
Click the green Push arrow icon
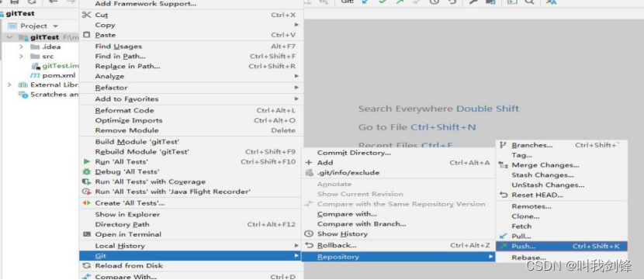click(x=503, y=247)
